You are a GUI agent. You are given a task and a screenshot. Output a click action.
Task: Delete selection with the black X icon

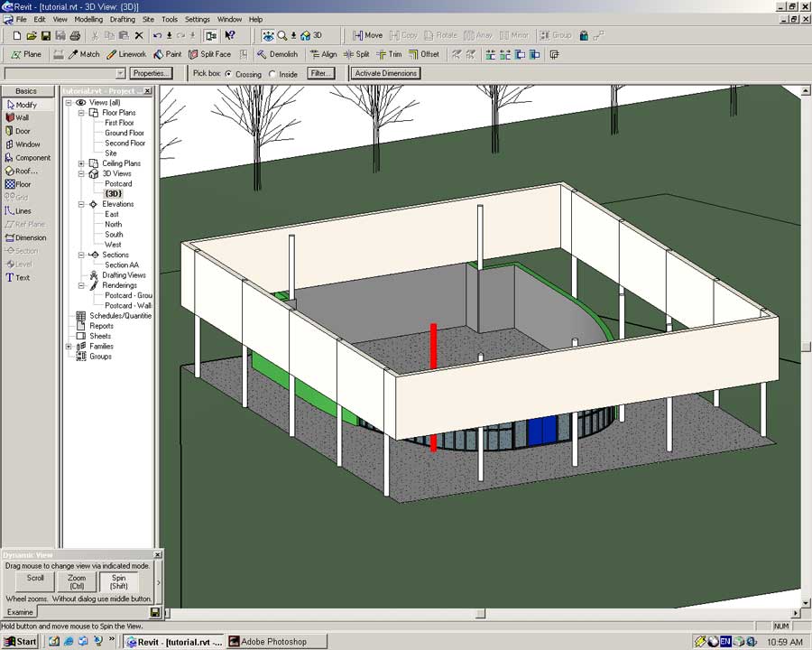(x=139, y=36)
